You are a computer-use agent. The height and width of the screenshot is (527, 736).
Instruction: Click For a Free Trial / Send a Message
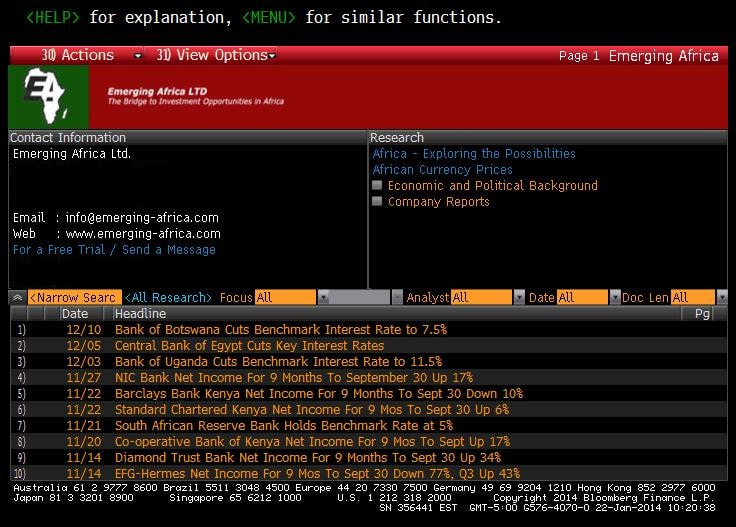(114, 250)
